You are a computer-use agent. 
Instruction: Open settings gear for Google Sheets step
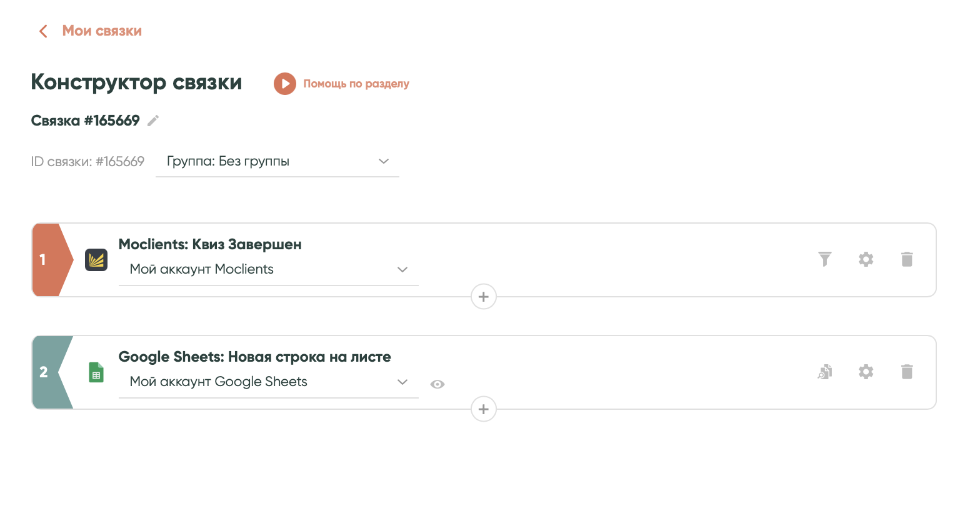pyautogui.click(x=866, y=372)
